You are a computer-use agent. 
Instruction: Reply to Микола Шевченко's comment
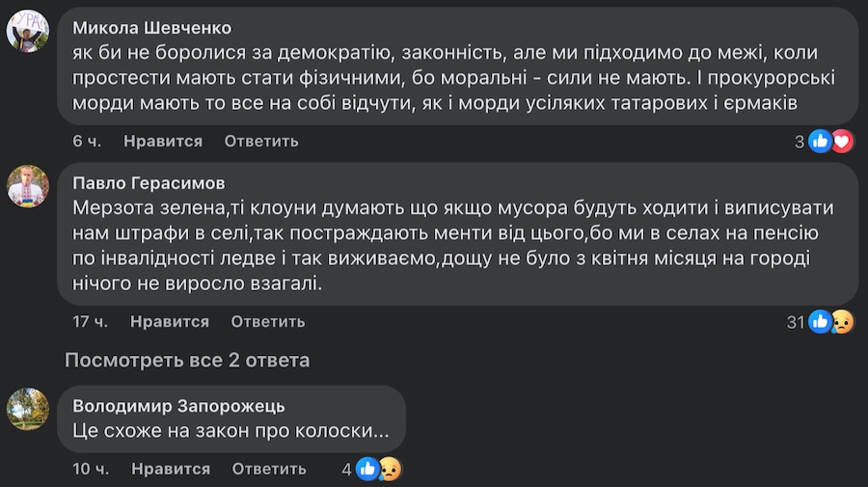point(260,141)
